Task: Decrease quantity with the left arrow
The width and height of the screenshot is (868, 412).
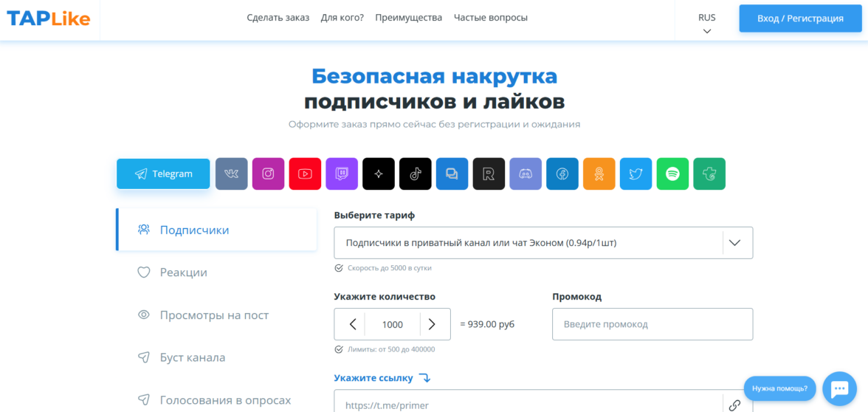Action: tap(353, 325)
